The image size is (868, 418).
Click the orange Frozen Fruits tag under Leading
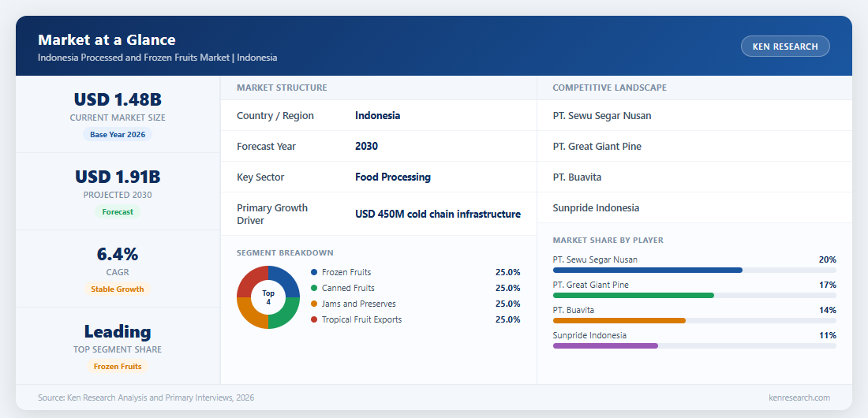(x=118, y=367)
